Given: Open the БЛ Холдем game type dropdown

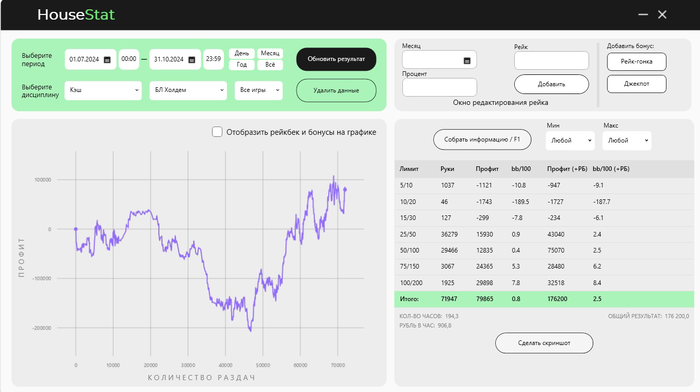Looking at the screenshot, I should 188,90.
